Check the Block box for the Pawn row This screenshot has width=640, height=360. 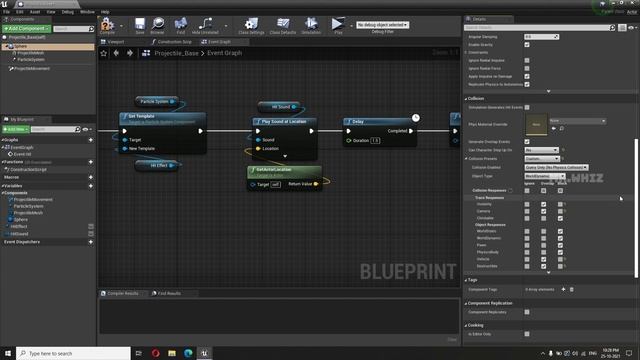pyautogui.click(x=560, y=245)
